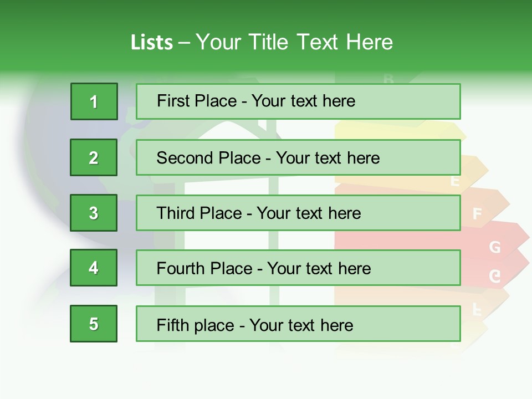Screen dimensions: 532x399
Task: Click the mirrored G reflection on pink arrow
Action: [495, 276]
